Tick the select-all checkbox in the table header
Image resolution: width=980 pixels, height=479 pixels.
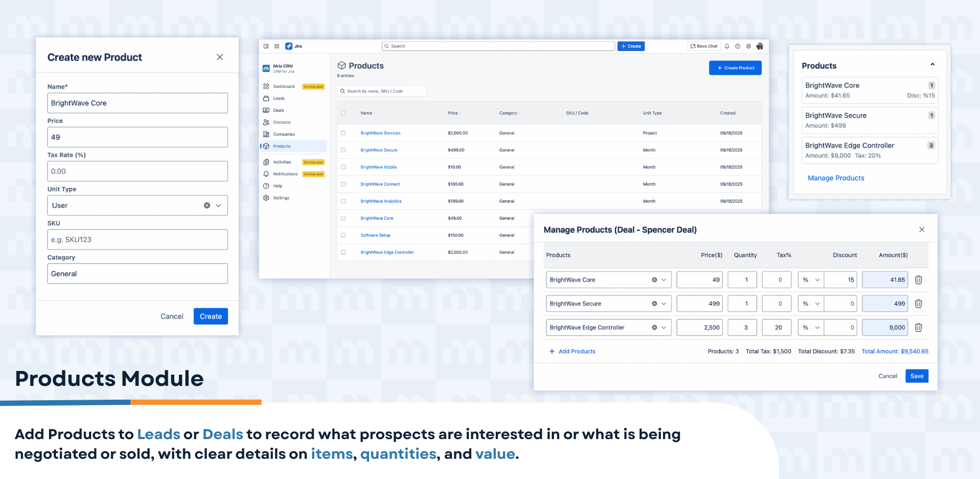pos(344,113)
